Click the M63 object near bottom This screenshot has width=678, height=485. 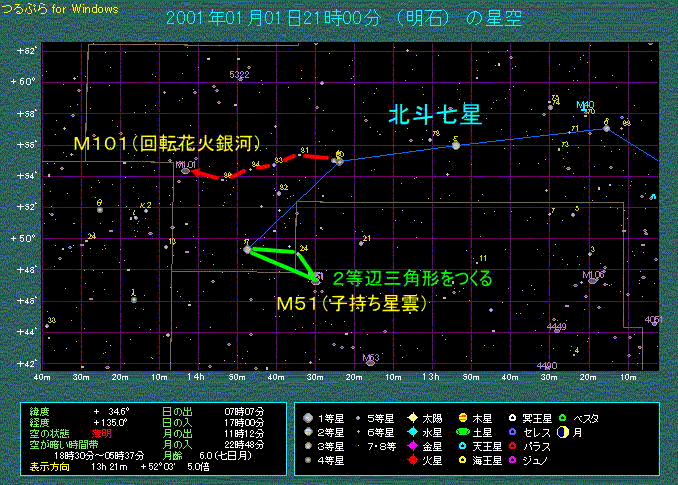(x=369, y=358)
